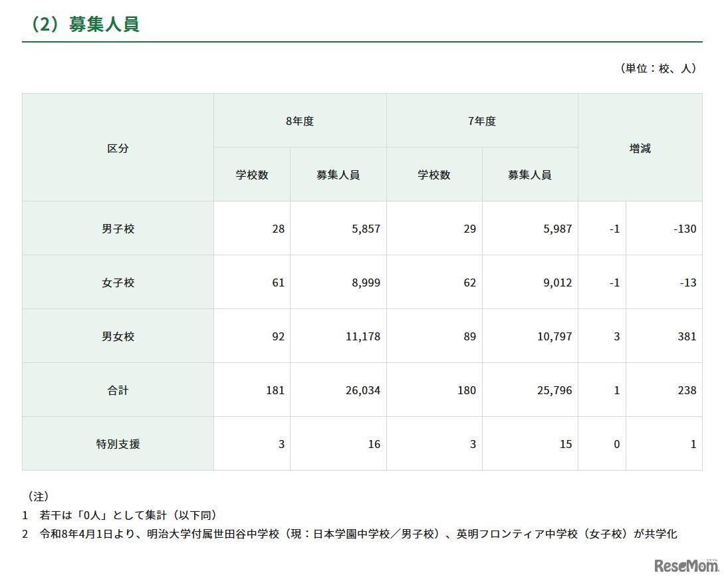Select the 増減 column header
The width and height of the screenshot is (728, 581).
[x=639, y=148]
